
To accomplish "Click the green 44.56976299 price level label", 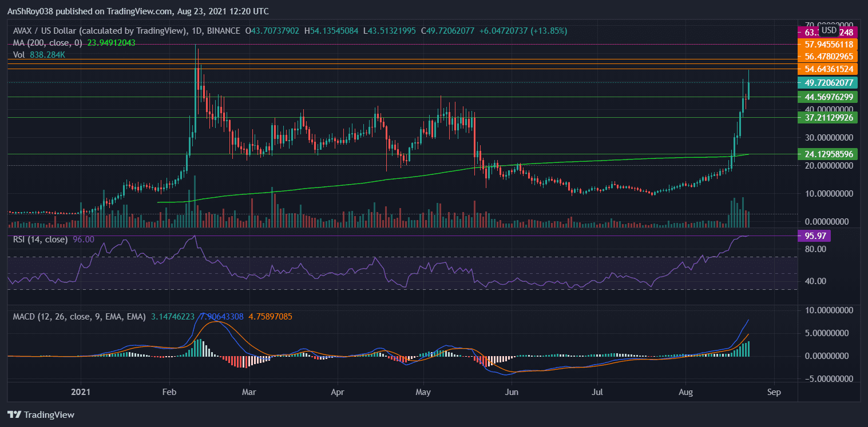I will 829,97.
